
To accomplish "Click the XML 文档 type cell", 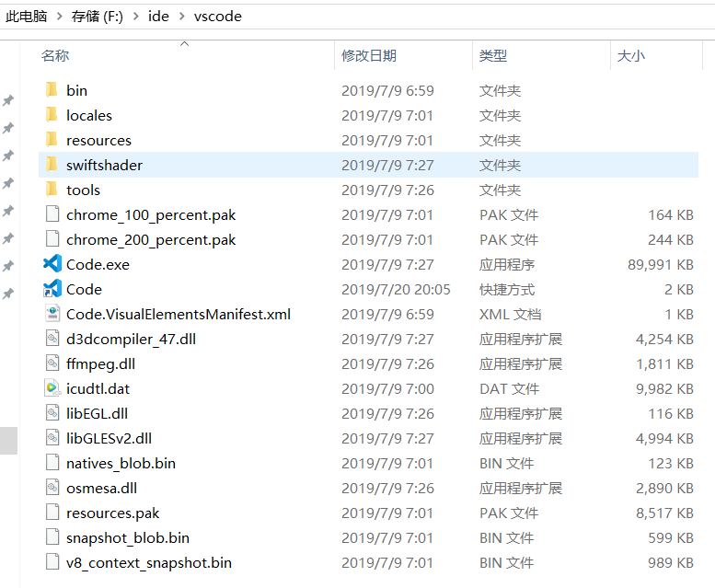I will coord(511,314).
